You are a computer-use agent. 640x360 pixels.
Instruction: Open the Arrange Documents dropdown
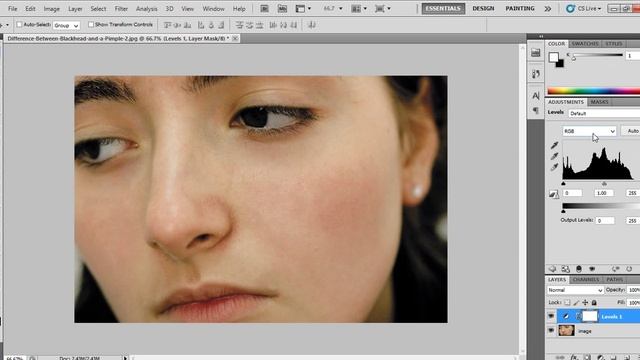(359, 9)
